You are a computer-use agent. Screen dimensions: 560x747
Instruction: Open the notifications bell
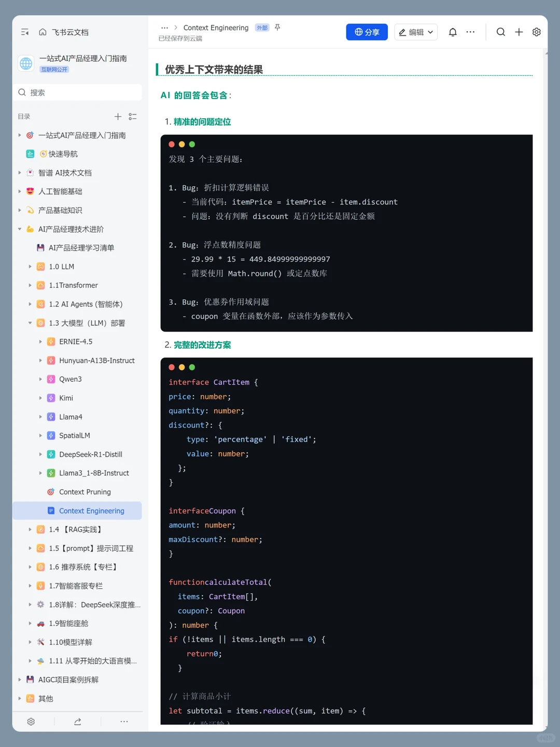click(453, 32)
